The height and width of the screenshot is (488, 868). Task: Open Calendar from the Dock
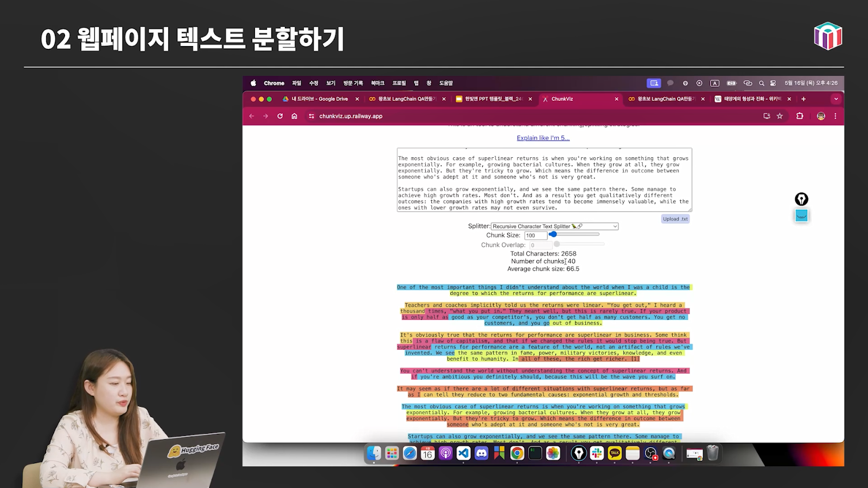click(x=427, y=453)
